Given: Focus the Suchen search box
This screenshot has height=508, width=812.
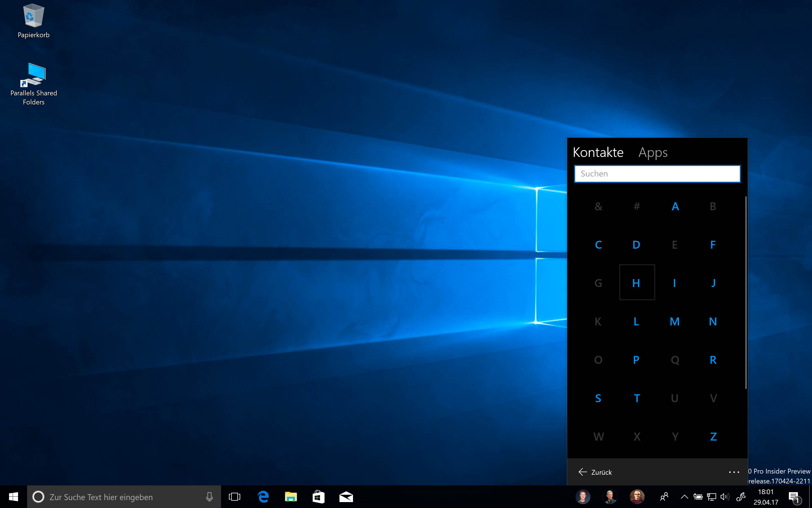Looking at the screenshot, I should point(657,174).
